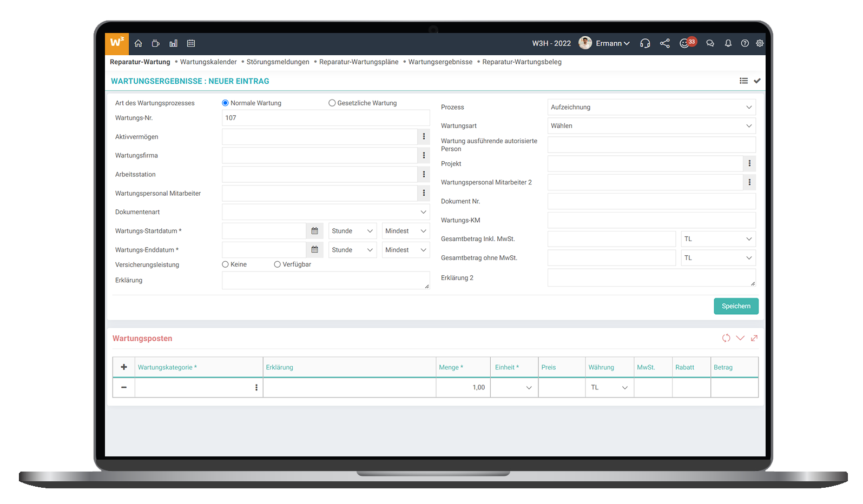Go to Wartungskalender

coord(208,62)
